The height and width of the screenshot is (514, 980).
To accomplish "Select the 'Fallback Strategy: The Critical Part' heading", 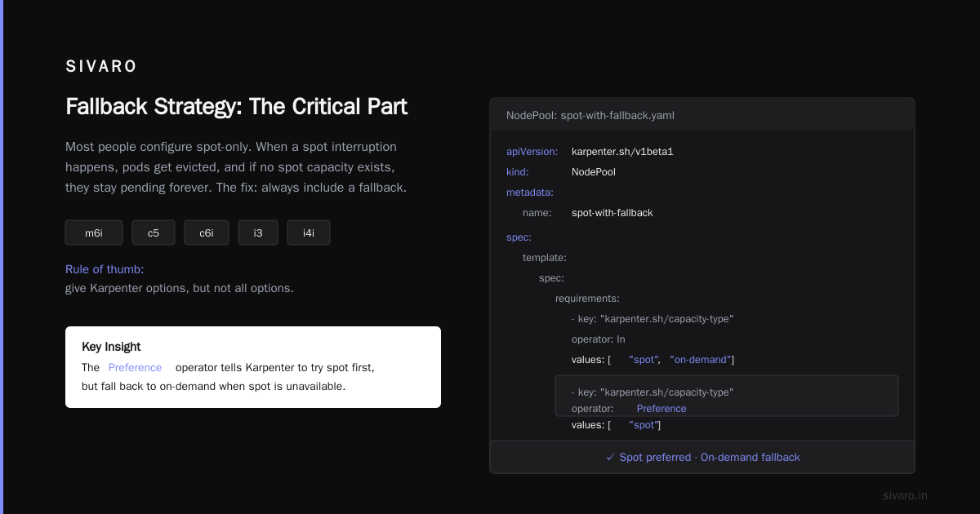I will coord(236,107).
